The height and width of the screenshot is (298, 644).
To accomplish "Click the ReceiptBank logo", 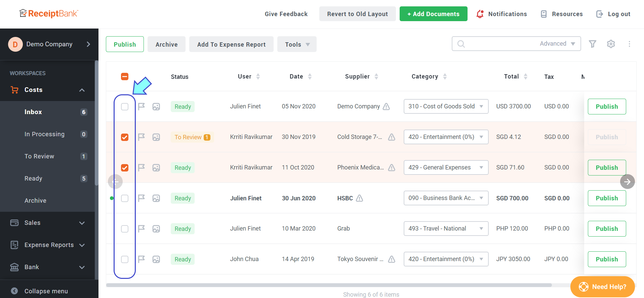I will point(49,13).
